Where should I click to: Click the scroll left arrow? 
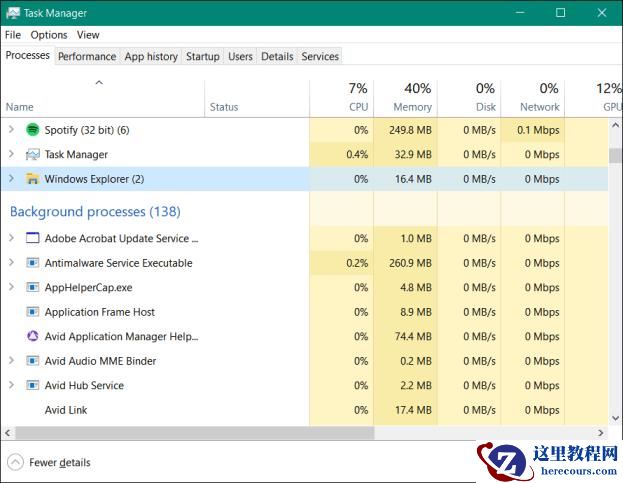(8, 433)
